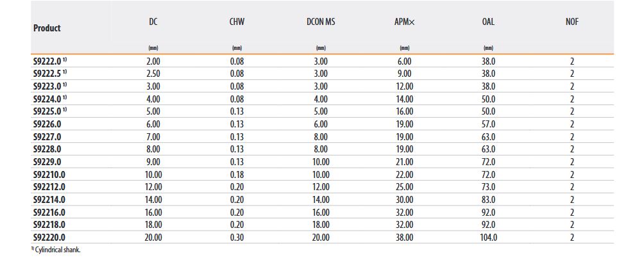Click product S9224.0
This screenshot has width=644, height=267.
pos(49,99)
